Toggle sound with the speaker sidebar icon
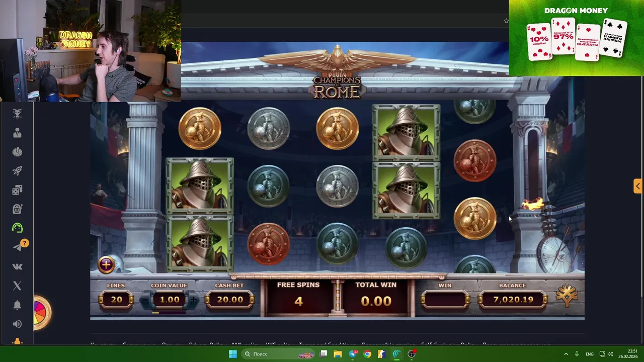Screen dimensions: 644x362 17,324
